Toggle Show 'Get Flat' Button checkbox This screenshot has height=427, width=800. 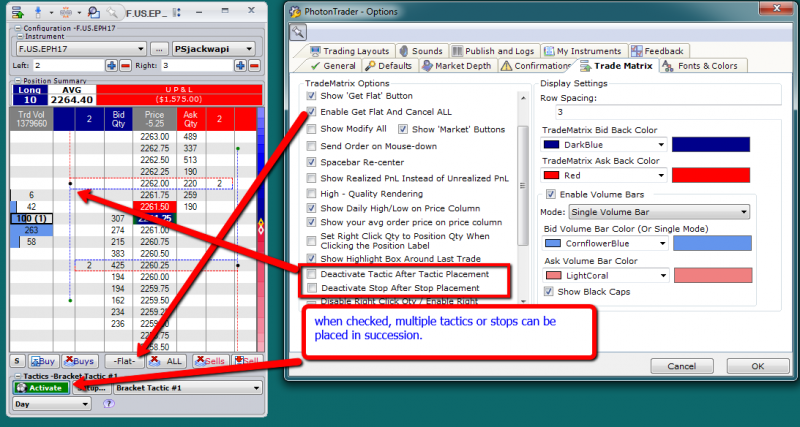pyautogui.click(x=311, y=95)
